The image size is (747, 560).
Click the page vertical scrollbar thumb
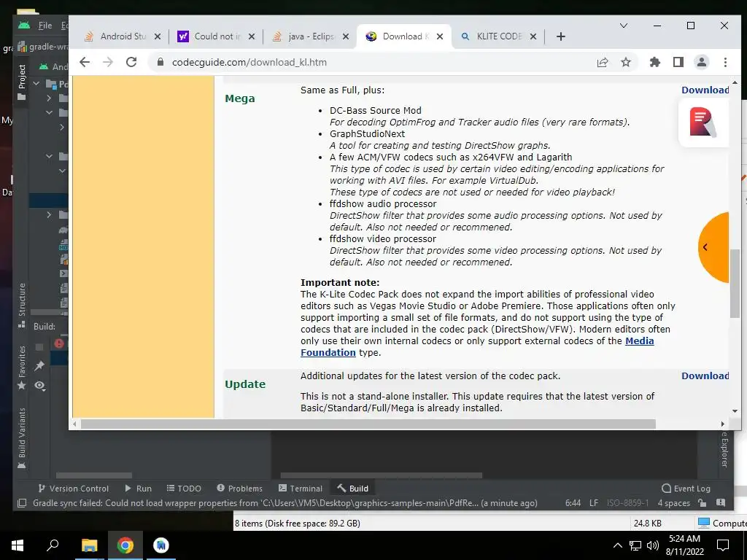(x=735, y=284)
